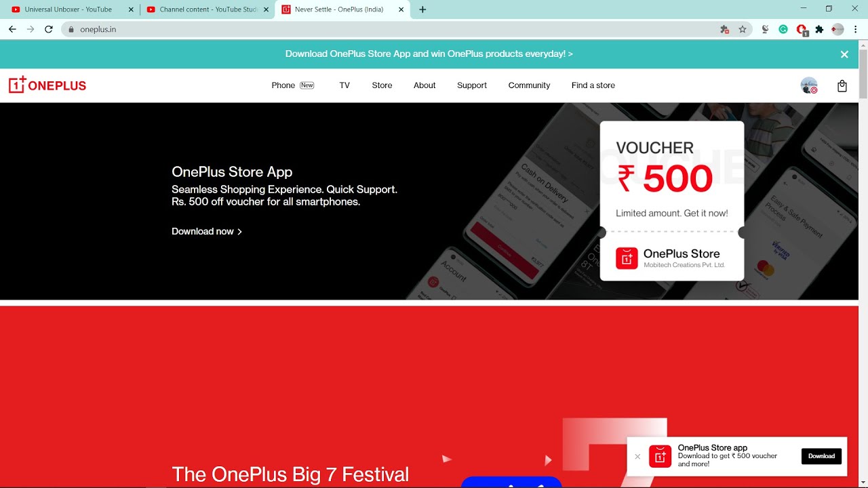The height and width of the screenshot is (488, 868).
Task: Click the ₹500 voucher card
Action: pos(672,201)
